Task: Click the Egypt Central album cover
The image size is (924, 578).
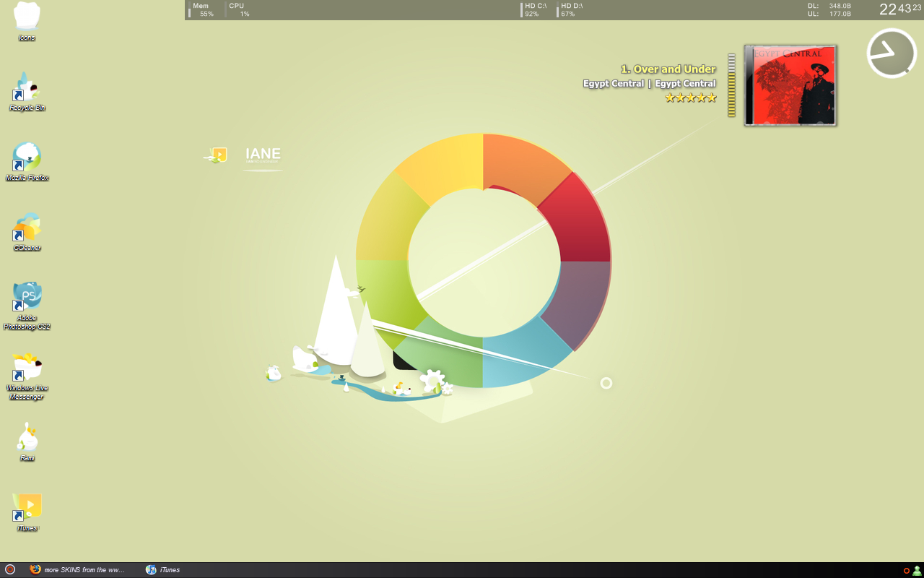Action: pyautogui.click(x=790, y=85)
